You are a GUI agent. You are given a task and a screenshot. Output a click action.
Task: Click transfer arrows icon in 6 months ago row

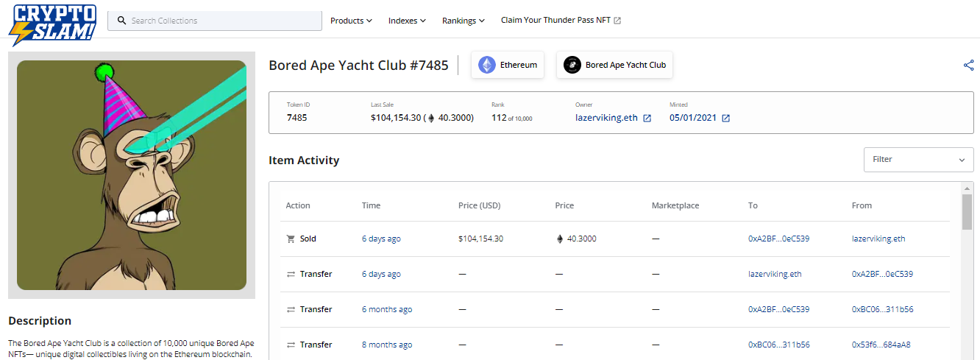291,309
